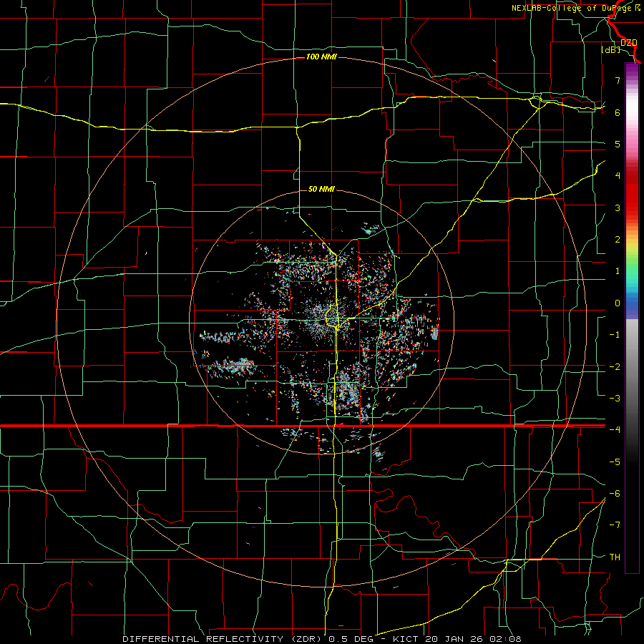The height and width of the screenshot is (644, 644).
Task: Click the -3 value on the scale
Action: pyautogui.click(x=615, y=398)
